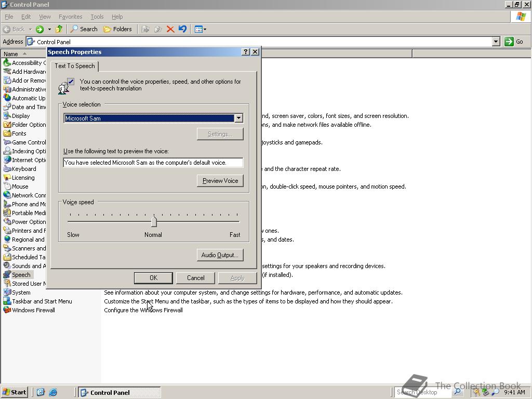
Task: Select the Phone and Modem icon
Action: (x=7, y=204)
